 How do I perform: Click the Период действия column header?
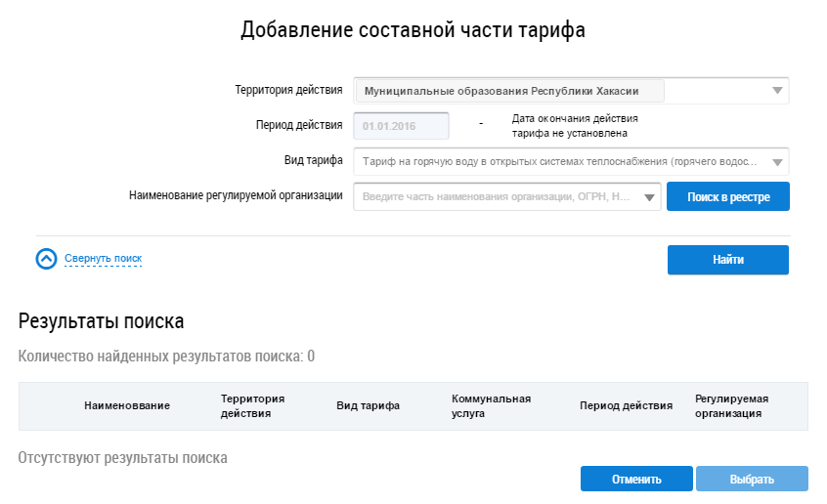point(626,406)
